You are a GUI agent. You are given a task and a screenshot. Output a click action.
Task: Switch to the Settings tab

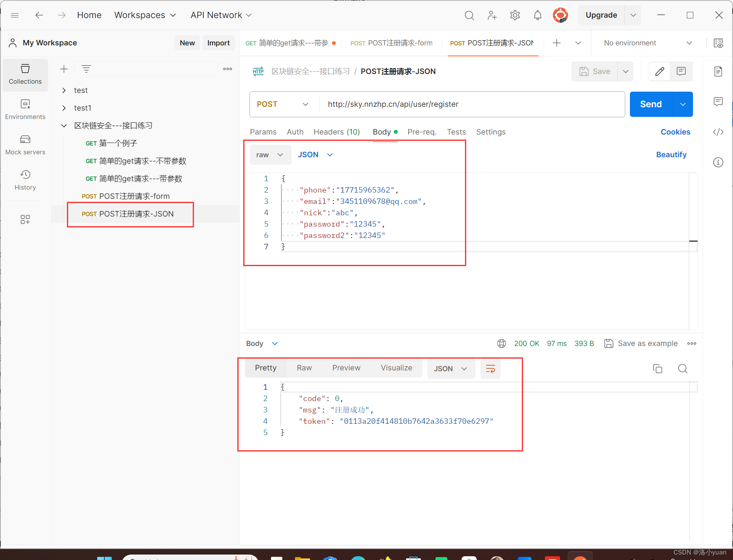point(491,132)
